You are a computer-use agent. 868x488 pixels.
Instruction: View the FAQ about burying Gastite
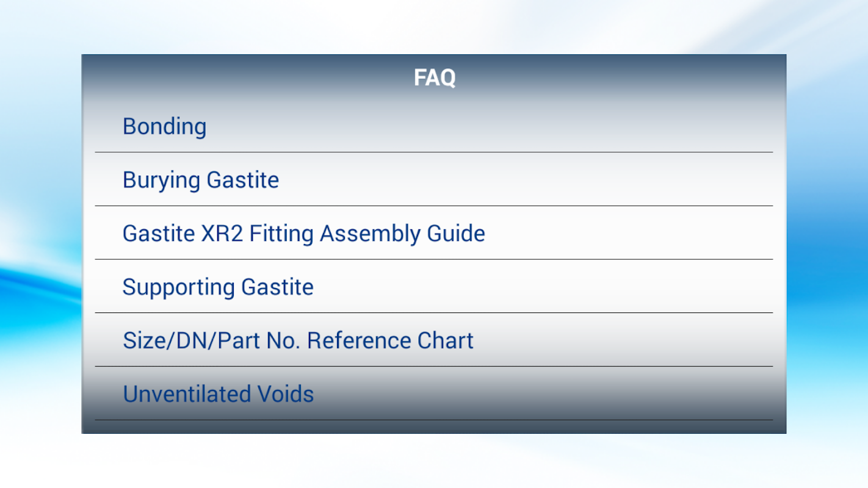point(201,181)
